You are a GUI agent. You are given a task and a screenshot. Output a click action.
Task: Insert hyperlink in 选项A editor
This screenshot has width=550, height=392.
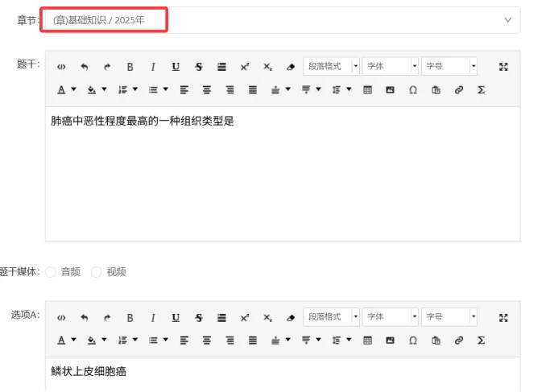[x=459, y=340]
